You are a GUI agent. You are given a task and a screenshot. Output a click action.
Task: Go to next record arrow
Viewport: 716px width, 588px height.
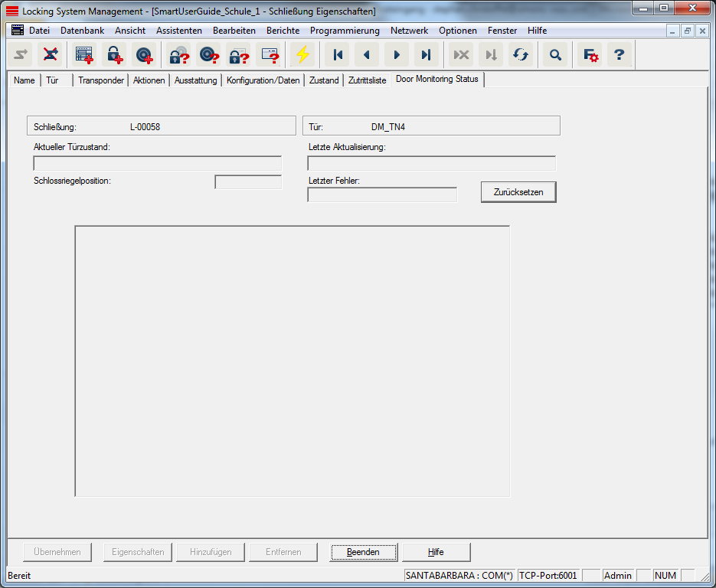point(397,54)
